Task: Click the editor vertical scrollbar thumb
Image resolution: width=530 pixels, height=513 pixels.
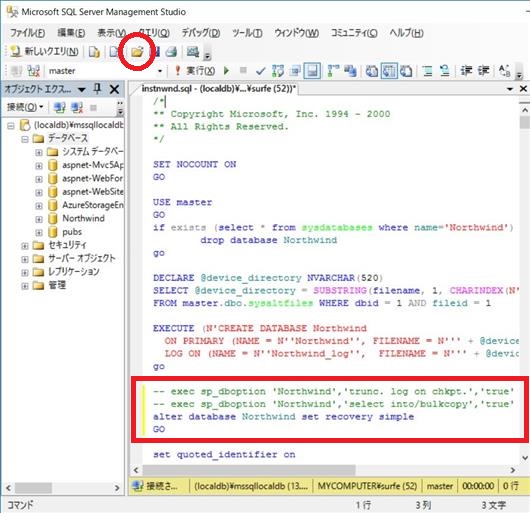Action: [x=525, y=122]
